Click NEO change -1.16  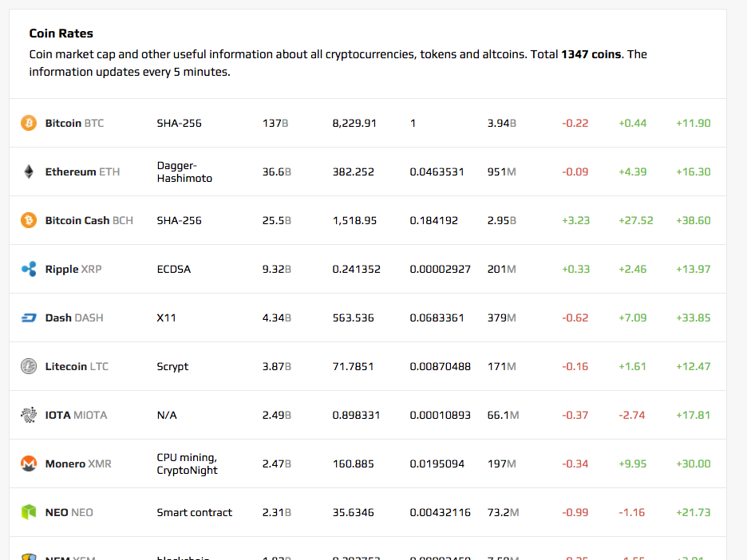coord(632,512)
